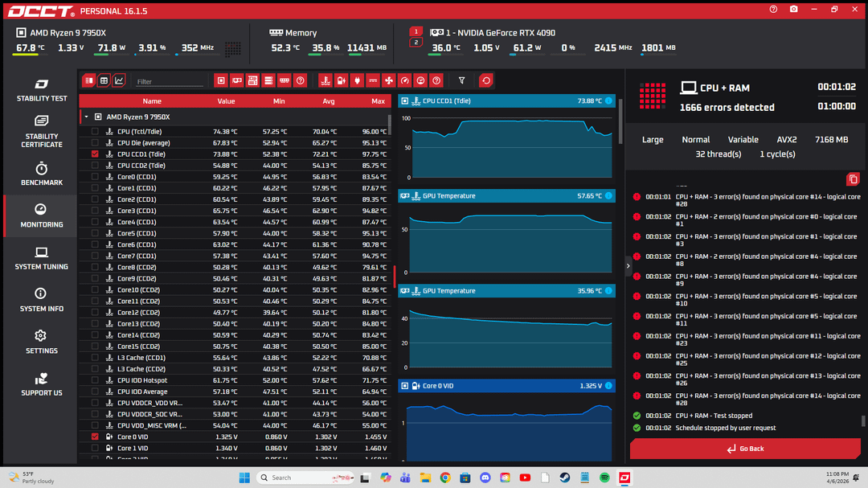Enable the CPU (Tctl/Tdie) checkbox
Viewport: 868px width, 488px height.
click(x=95, y=131)
